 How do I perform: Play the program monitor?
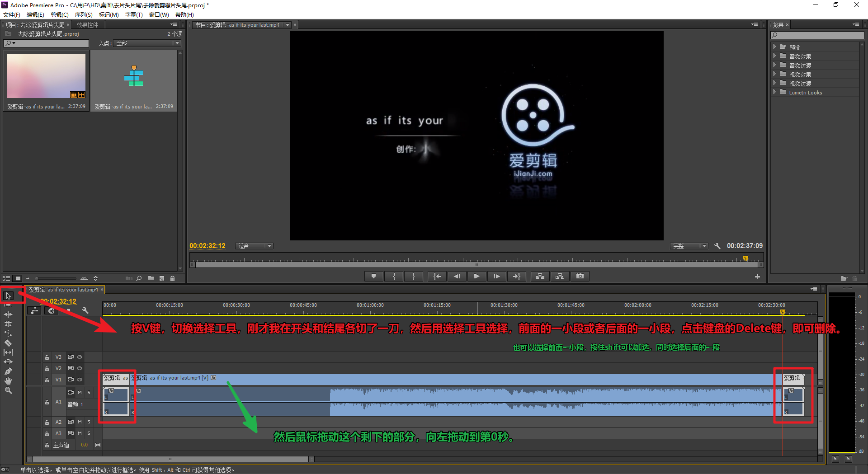(476, 276)
